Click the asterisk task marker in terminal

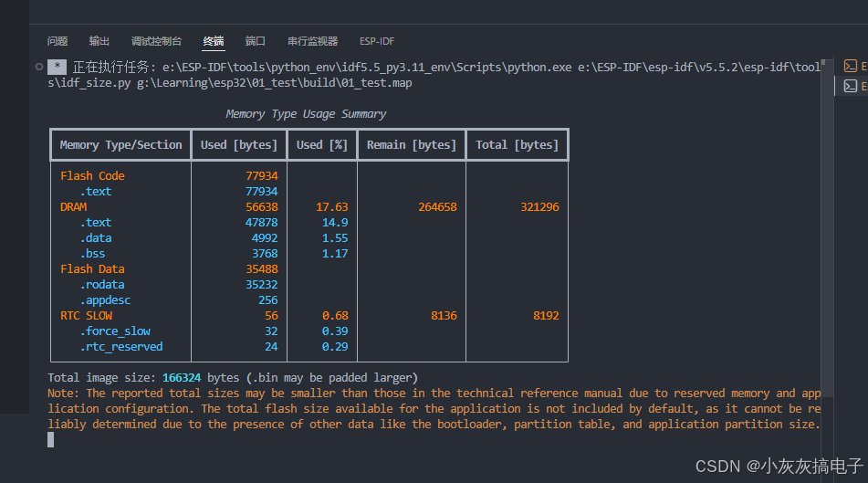[57, 67]
